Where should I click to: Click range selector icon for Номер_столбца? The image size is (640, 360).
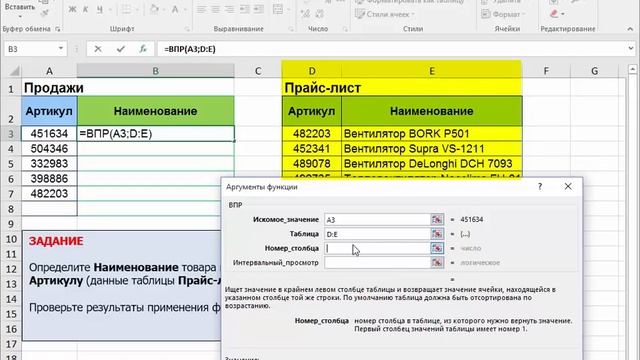(x=437, y=248)
